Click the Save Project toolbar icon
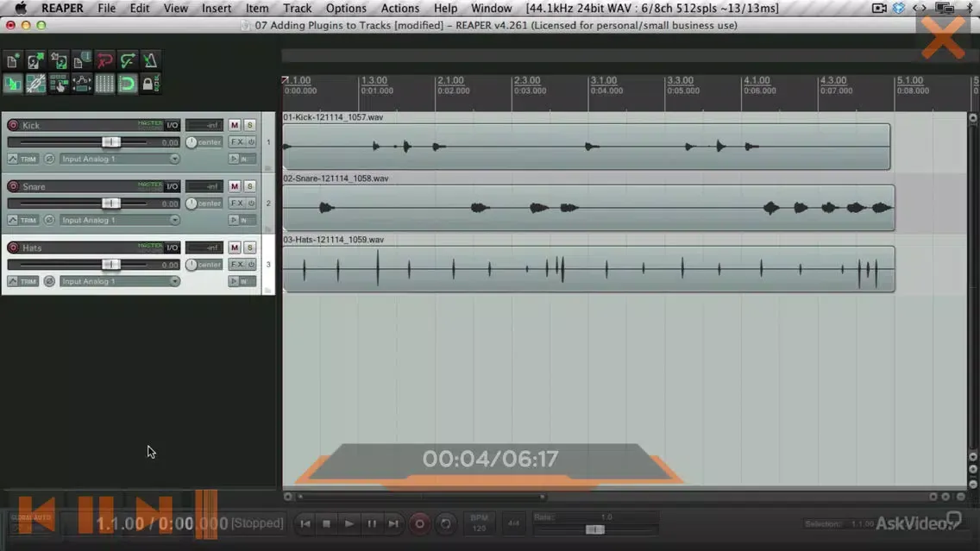 coord(59,60)
